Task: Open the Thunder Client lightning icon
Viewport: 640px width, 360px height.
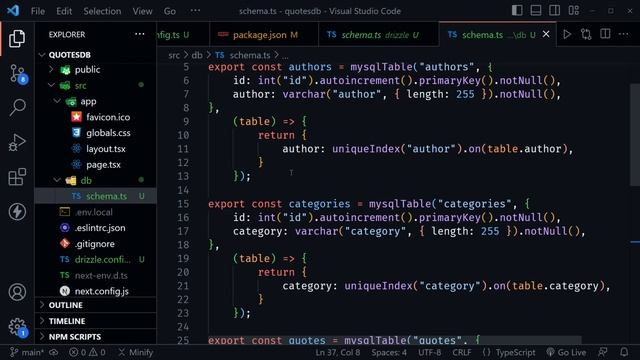Action: (17, 211)
